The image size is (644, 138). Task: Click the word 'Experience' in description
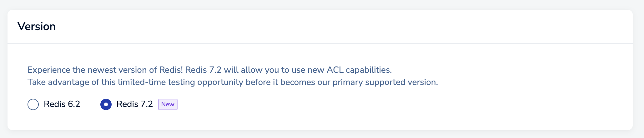[x=49, y=70]
